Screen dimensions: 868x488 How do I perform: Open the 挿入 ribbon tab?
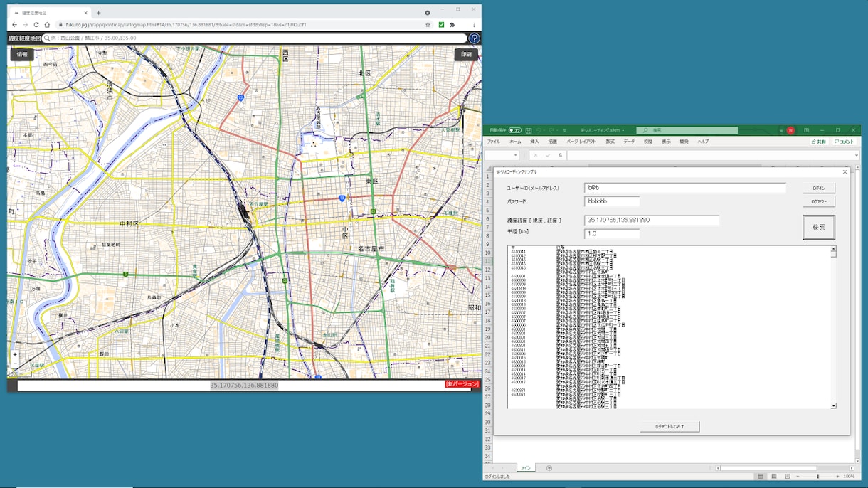[x=534, y=142]
